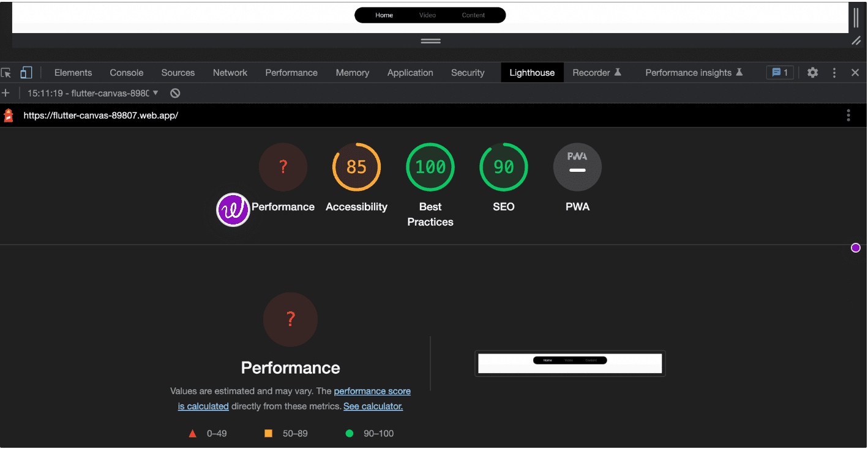Add a new Lighthouse report with the plus
Screen dimensions: 868x449
tap(6, 93)
